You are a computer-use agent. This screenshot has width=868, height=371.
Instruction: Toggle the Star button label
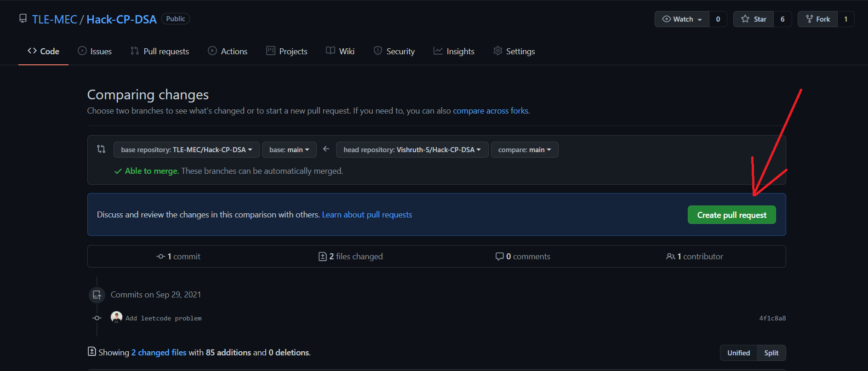[760, 19]
